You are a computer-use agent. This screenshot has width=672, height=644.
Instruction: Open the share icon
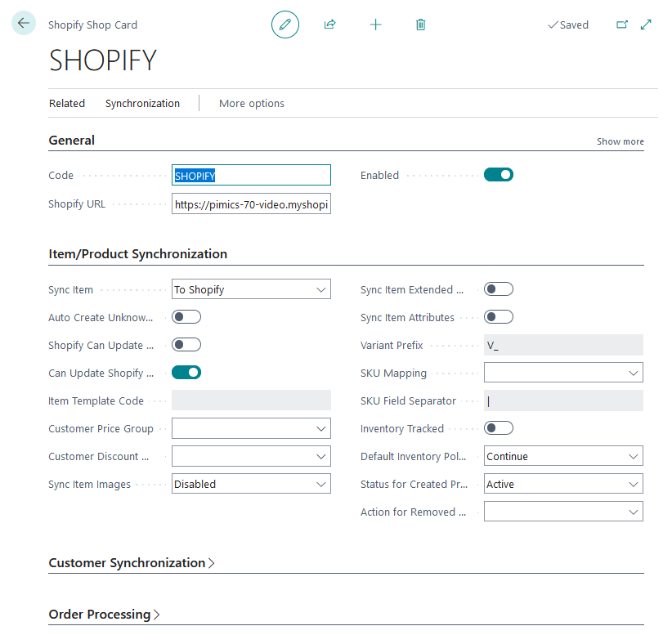pyautogui.click(x=329, y=25)
